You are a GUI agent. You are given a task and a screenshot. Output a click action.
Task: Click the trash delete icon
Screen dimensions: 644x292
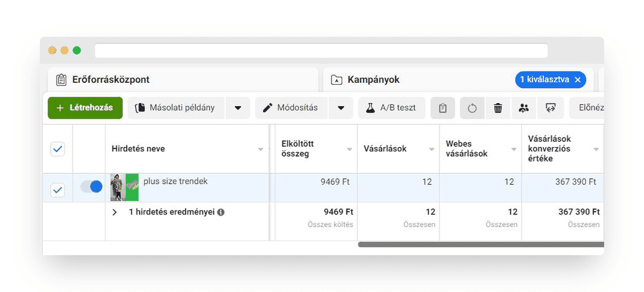tap(498, 108)
